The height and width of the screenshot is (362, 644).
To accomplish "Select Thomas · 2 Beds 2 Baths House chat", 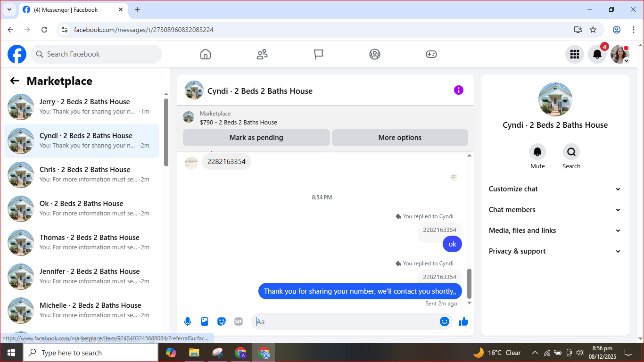I will coord(81,243).
